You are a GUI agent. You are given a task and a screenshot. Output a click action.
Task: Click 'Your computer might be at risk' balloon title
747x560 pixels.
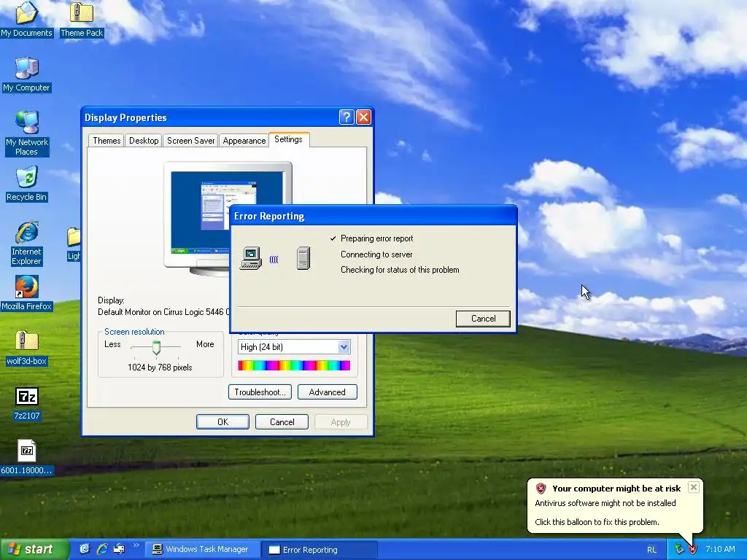tap(616, 488)
